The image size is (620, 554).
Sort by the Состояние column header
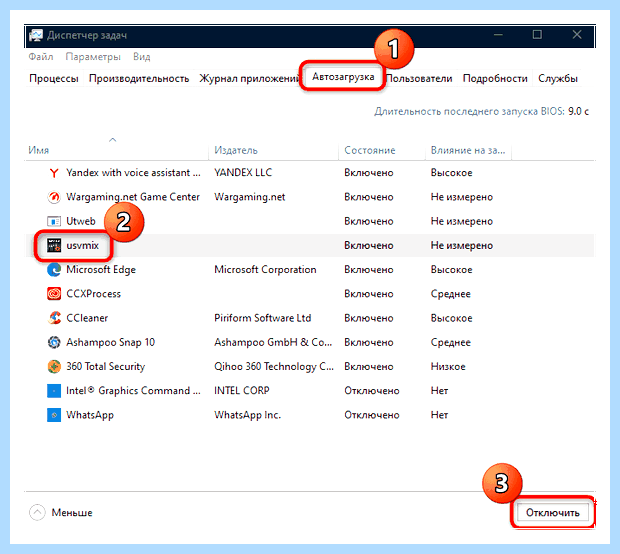click(382, 150)
